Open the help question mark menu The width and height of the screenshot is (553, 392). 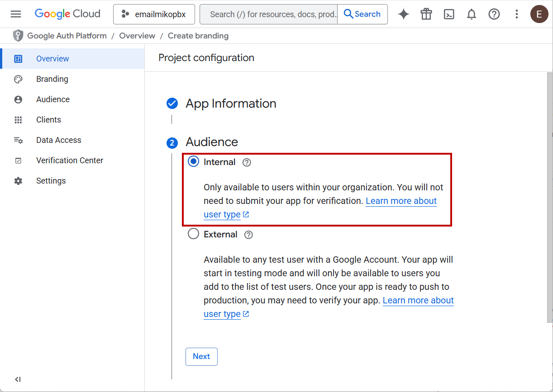[x=494, y=14]
